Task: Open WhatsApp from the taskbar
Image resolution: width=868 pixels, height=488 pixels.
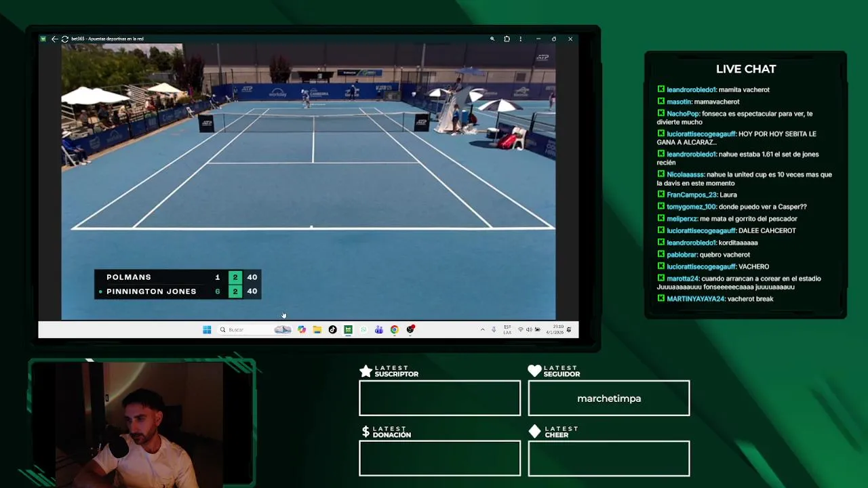Action: (x=363, y=329)
